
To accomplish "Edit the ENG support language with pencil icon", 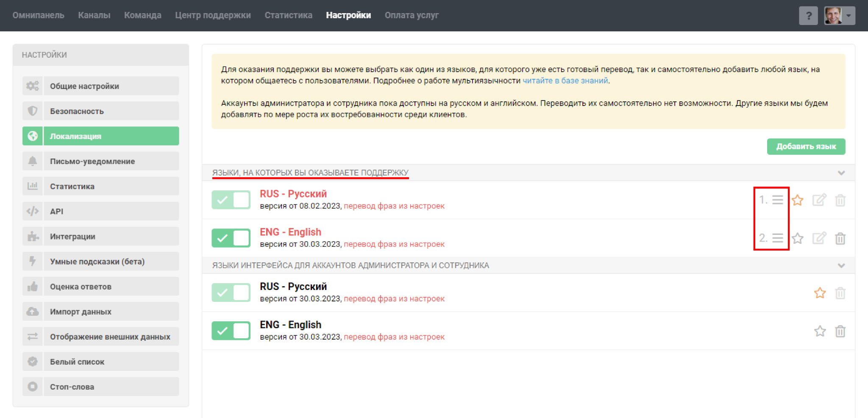I will [x=819, y=238].
